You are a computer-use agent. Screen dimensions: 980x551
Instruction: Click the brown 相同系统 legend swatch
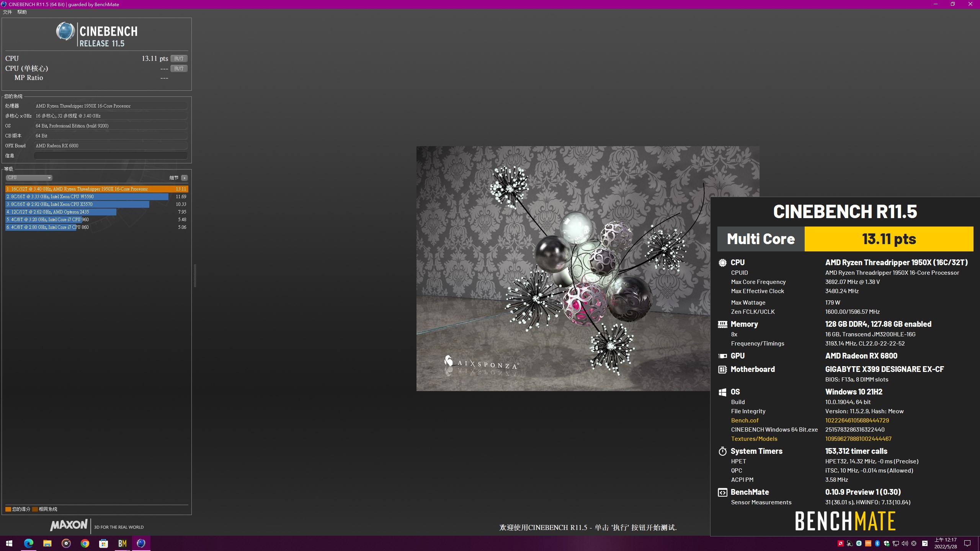(x=35, y=509)
